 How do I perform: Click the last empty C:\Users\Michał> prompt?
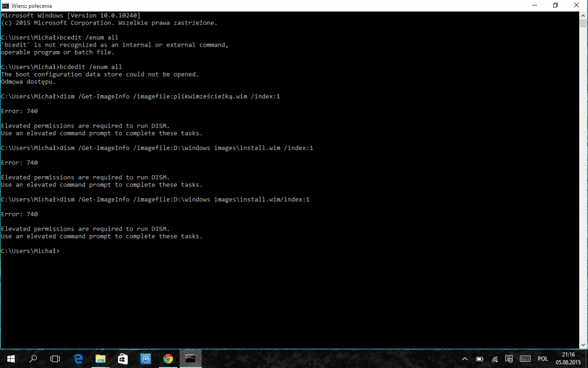30,251
